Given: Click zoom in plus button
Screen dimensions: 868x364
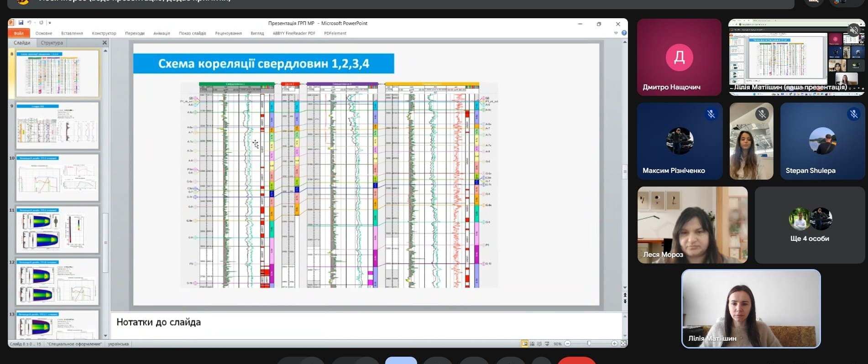Looking at the screenshot, I should 614,344.
